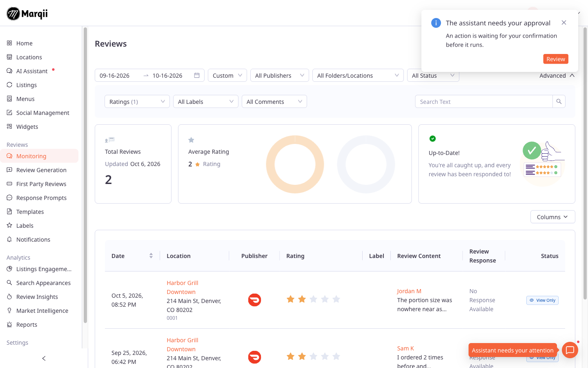The image size is (588, 368).
Task: Select Social Management in sidebar
Action: coord(42,113)
